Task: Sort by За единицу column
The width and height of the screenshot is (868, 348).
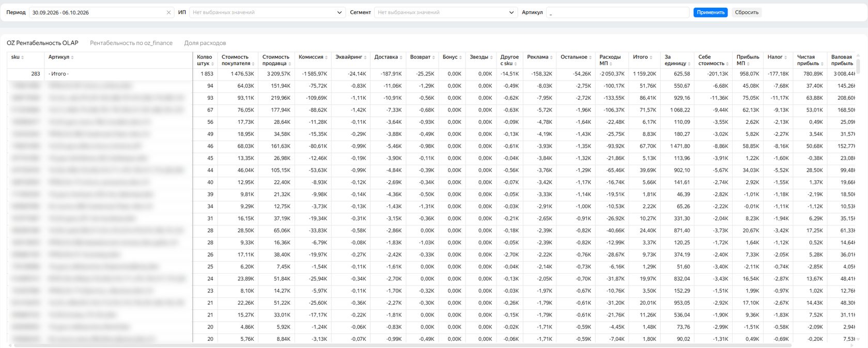Action: point(689,64)
